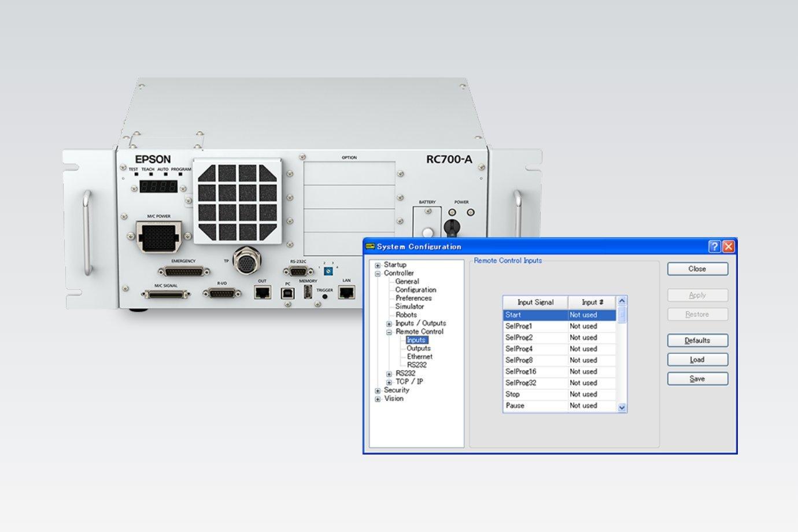Click the Defaults button
Viewport: 798px width, 532px height.
[x=697, y=341]
